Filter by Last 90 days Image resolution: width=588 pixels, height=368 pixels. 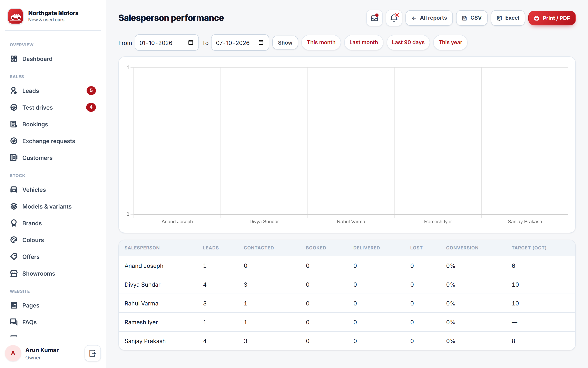click(x=408, y=43)
